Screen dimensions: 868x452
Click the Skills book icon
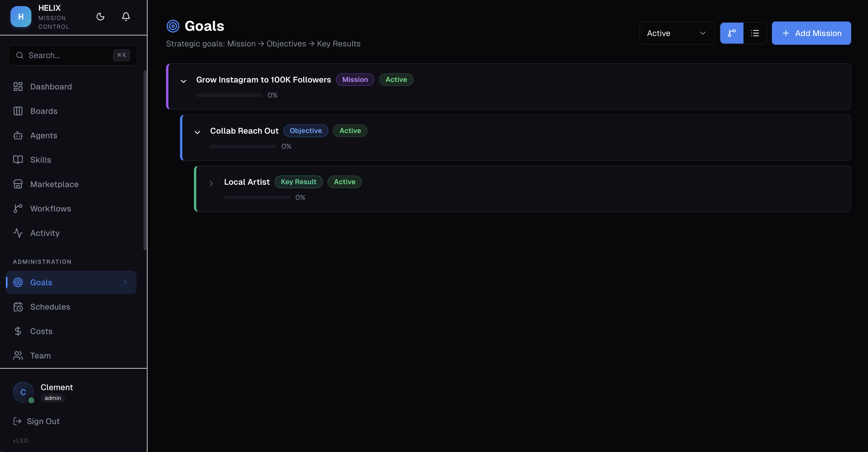coord(18,160)
